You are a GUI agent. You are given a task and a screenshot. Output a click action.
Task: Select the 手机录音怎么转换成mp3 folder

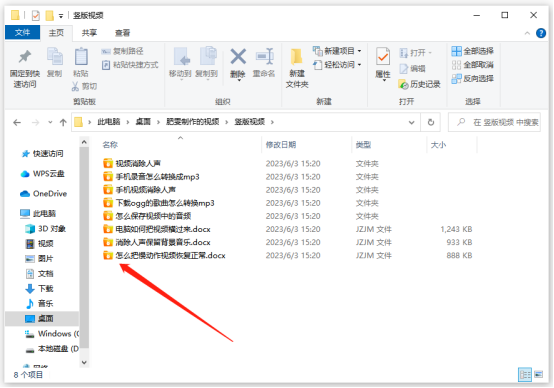(x=151, y=177)
